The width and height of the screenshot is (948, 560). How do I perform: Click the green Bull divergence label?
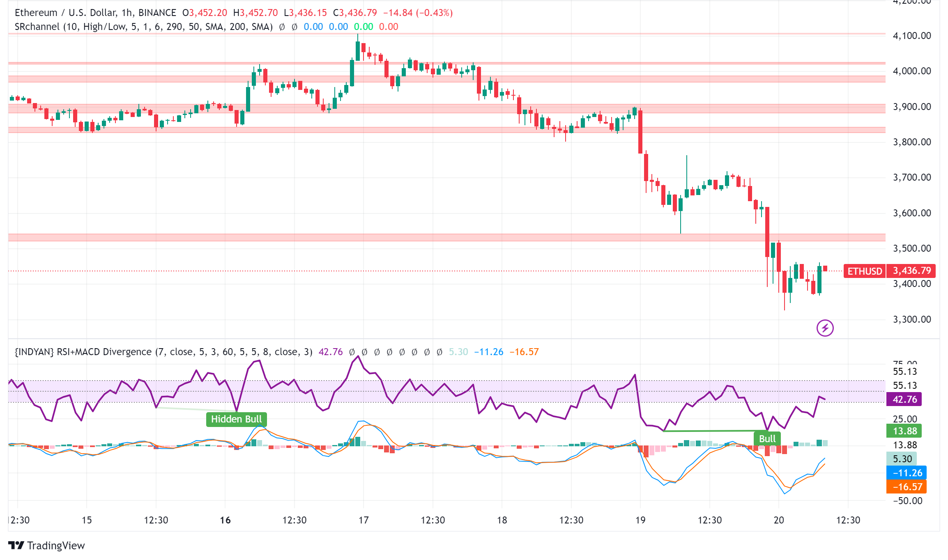[x=767, y=438]
